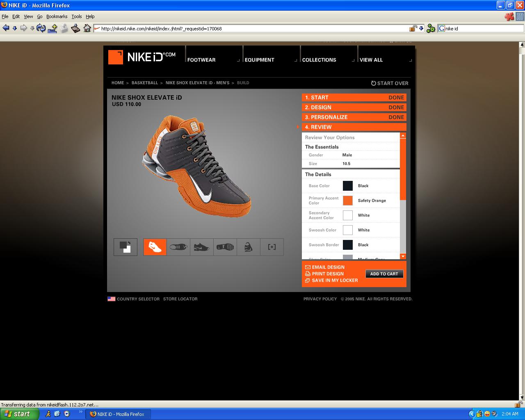Screen dimensions: 525x420
Task: Open the File menu
Action: (x=5, y=16)
